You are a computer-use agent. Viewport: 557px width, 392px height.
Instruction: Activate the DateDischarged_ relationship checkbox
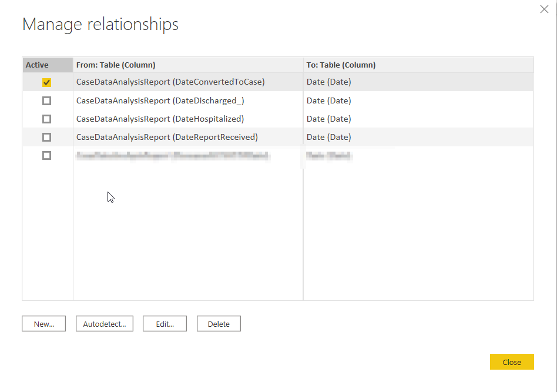46,101
